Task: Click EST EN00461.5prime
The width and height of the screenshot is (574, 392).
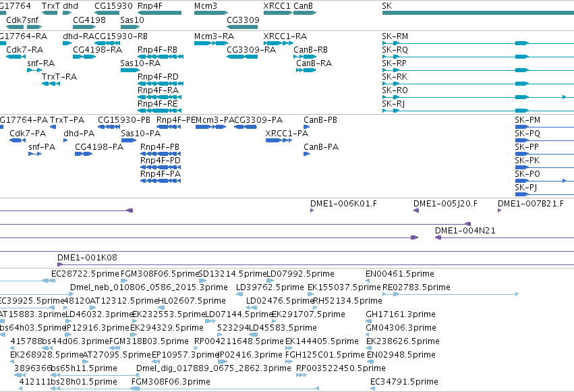Action: tap(400, 274)
